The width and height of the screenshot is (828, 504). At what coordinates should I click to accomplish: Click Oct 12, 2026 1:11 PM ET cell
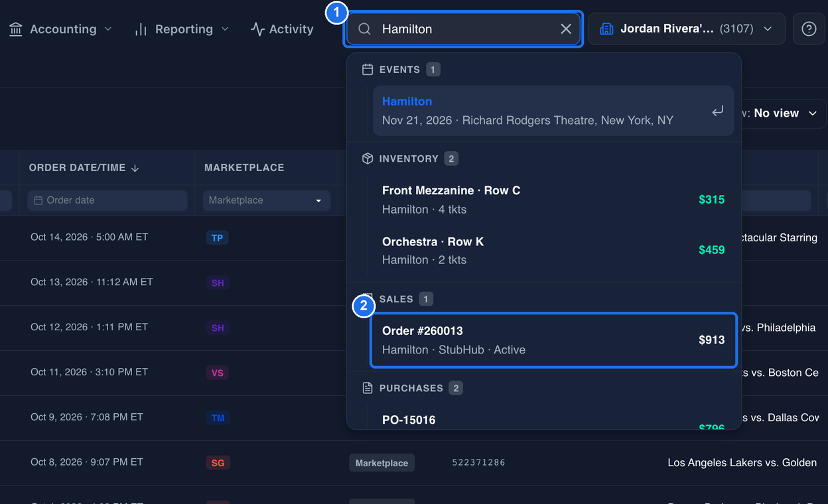click(89, 327)
